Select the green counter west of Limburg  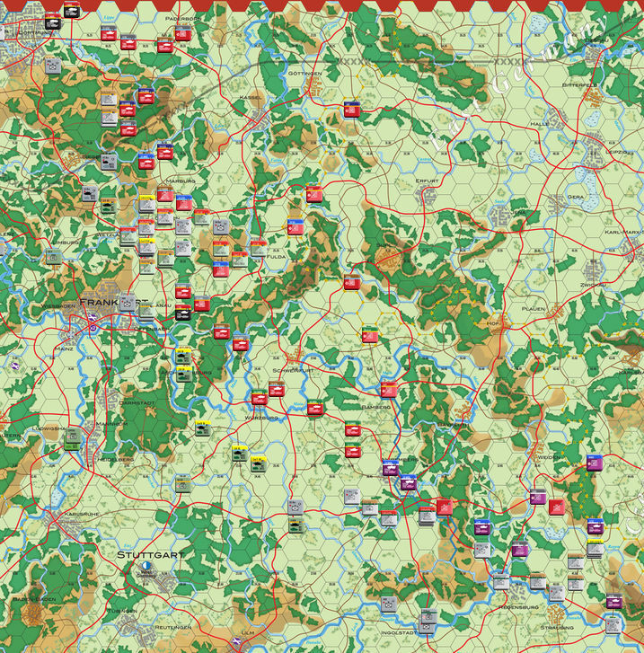pos(53,257)
